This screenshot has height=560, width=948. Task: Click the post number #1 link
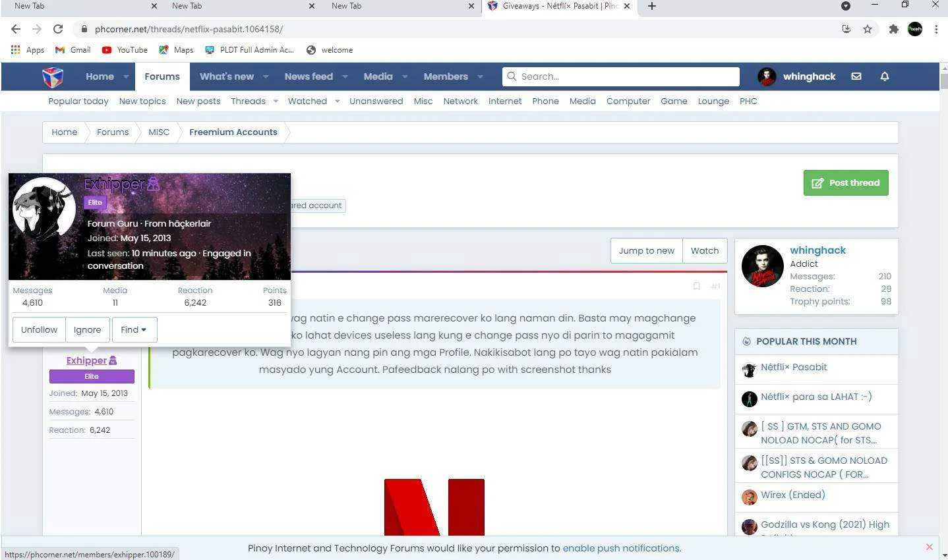(716, 286)
